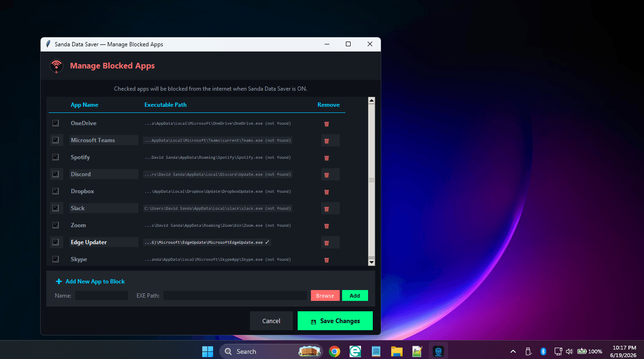The width and height of the screenshot is (644, 359).
Task: Focus the Name input field
Action: point(102,296)
